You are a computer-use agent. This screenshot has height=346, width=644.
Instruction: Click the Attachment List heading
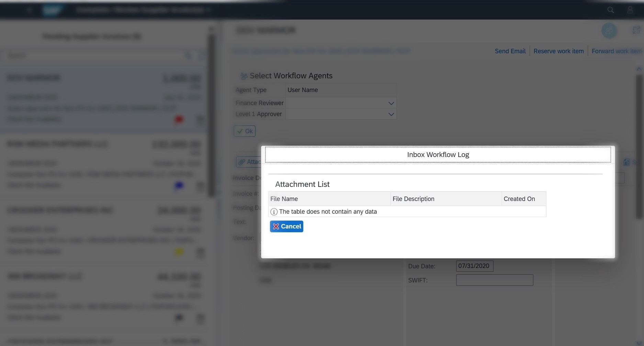302,184
